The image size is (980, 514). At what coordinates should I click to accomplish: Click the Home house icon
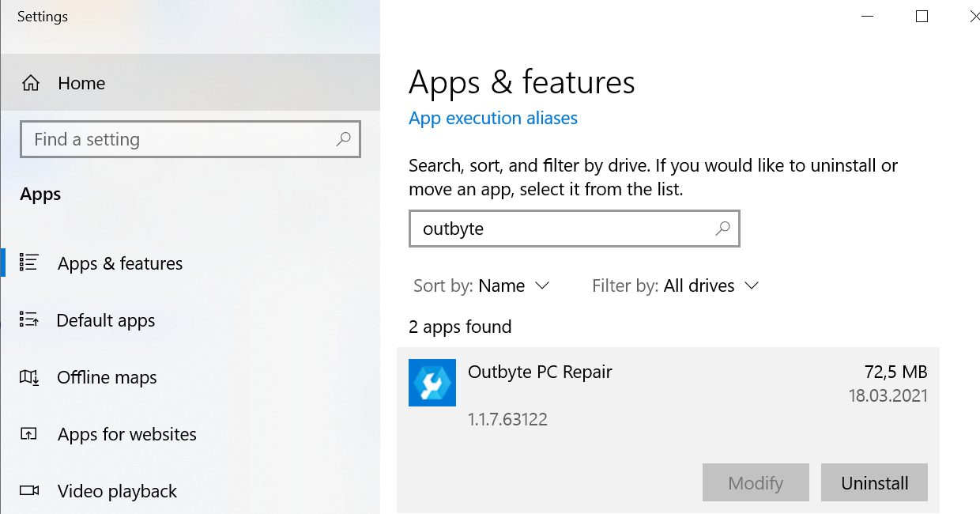click(30, 83)
